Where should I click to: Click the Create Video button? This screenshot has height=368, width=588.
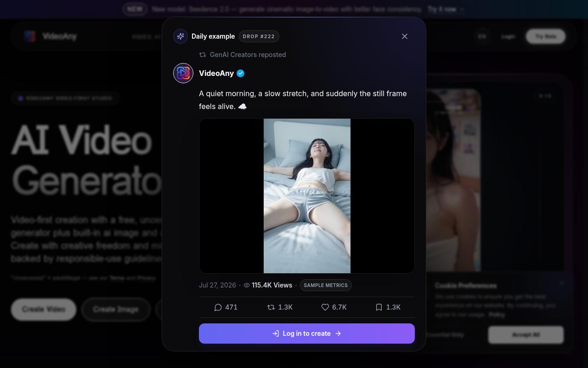44,309
